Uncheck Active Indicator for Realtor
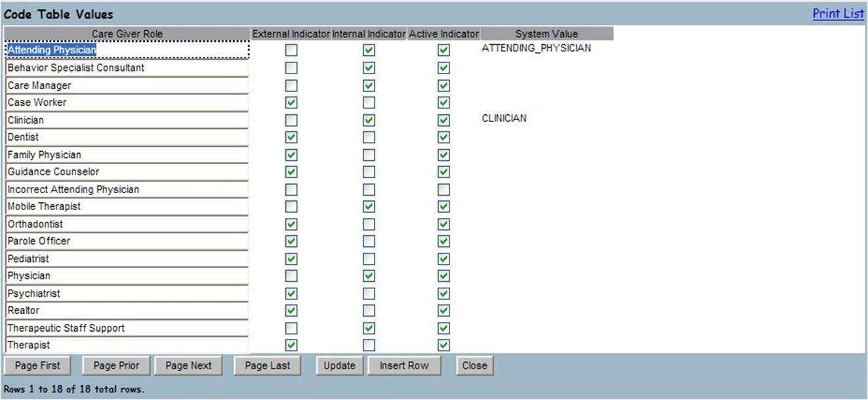The width and height of the screenshot is (868, 400). 444,310
